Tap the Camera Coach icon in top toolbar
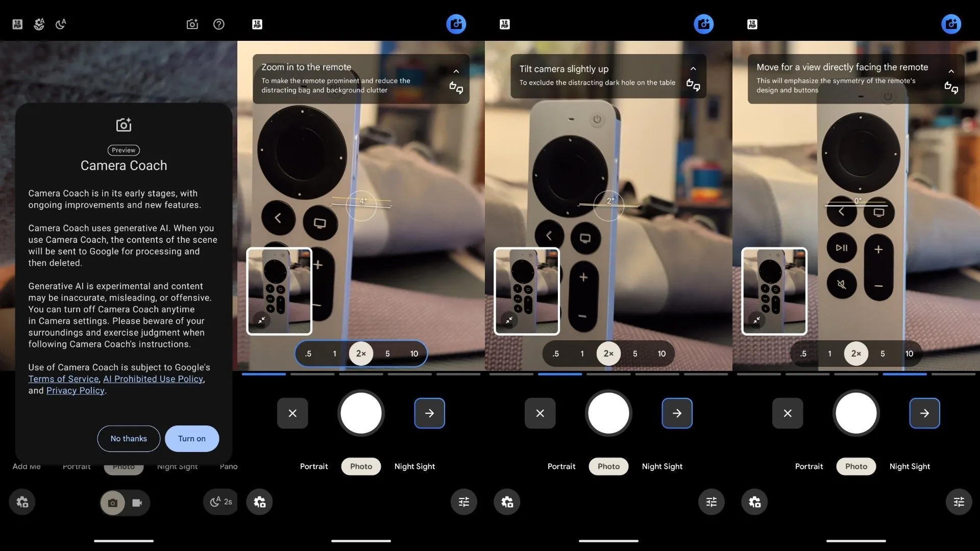The image size is (980, 551). [192, 24]
